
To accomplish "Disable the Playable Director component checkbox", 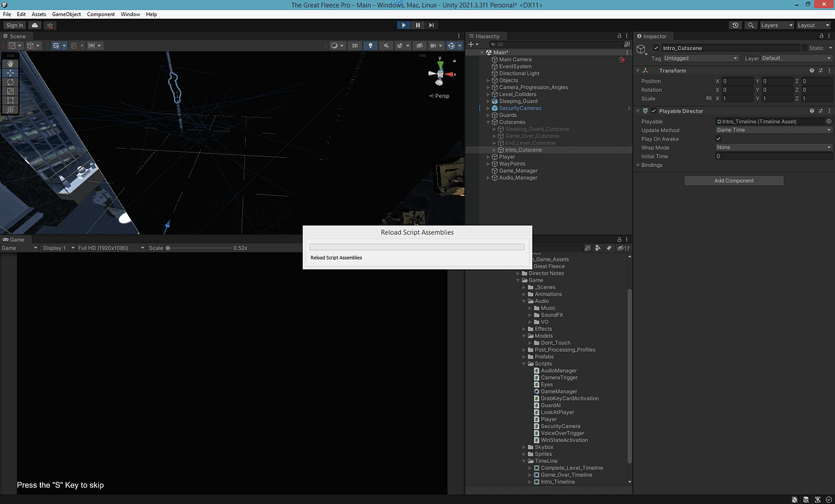I will click(x=653, y=111).
